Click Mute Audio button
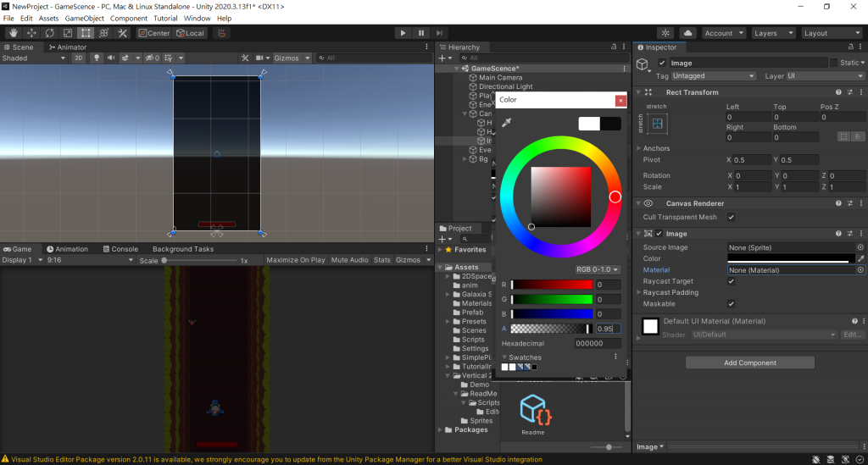Screen dimensions: 868x465 click(x=349, y=260)
